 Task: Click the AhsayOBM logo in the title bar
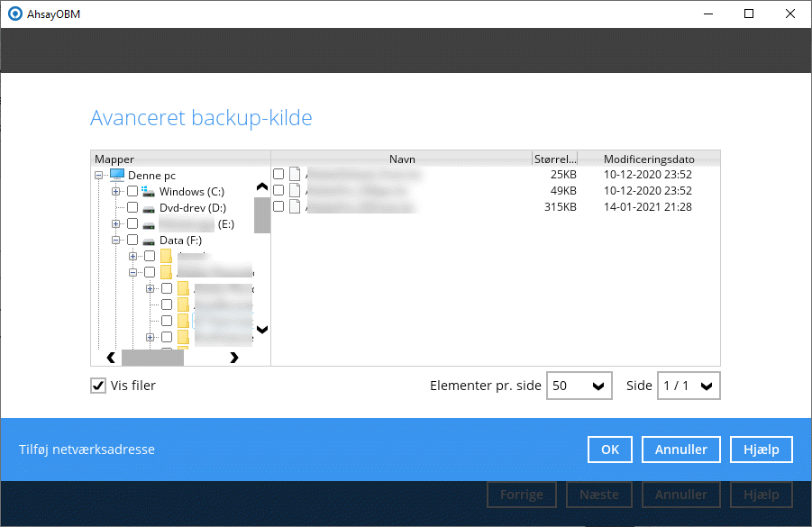point(16,14)
